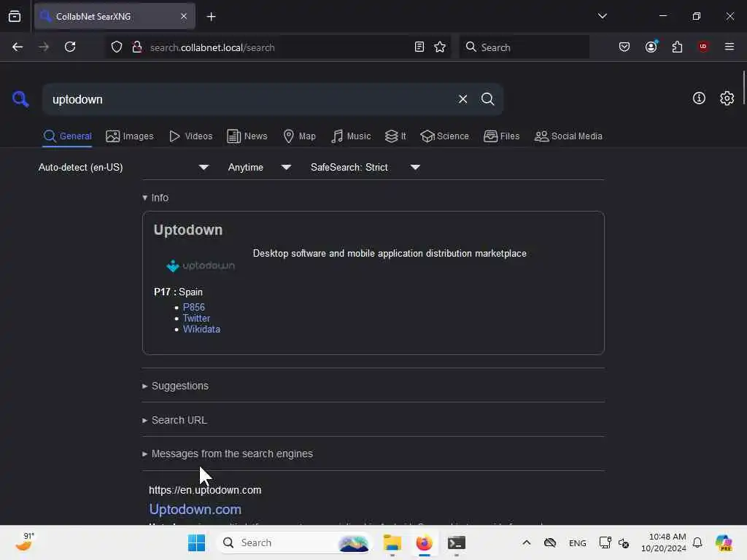The width and height of the screenshot is (747, 560).
Task: Click the result URL https://en.uptodown.com
Action: tap(205, 490)
